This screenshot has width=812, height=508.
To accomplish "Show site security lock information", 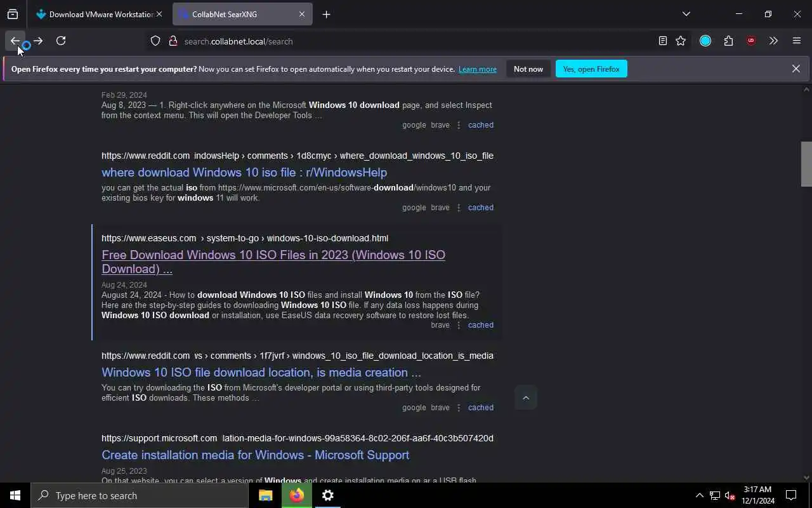I will point(173,41).
